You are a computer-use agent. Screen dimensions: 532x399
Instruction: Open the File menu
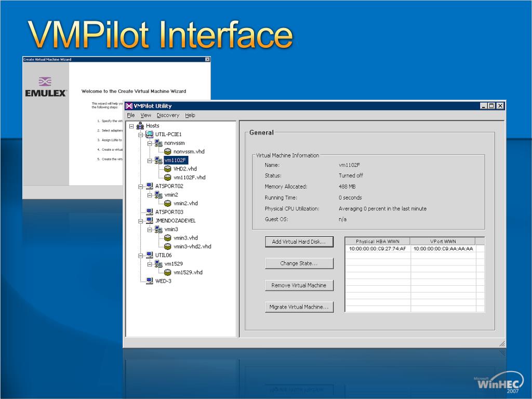click(x=130, y=115)
